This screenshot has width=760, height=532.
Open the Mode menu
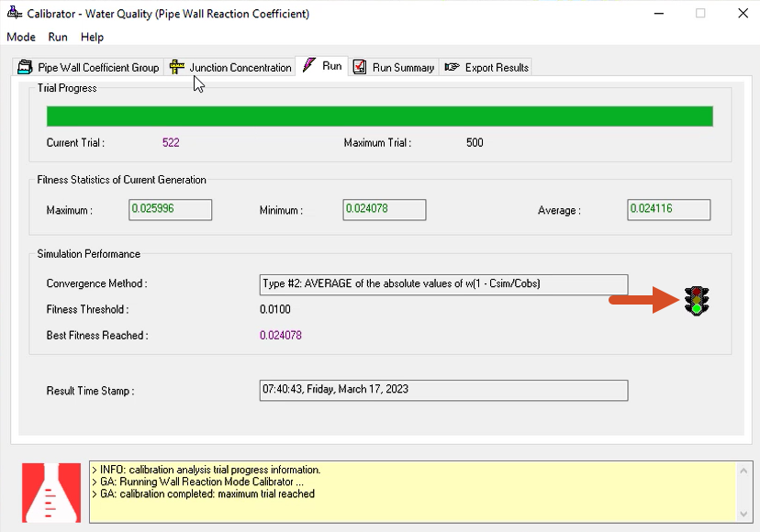pyautogui.click(x=21, y=38)
